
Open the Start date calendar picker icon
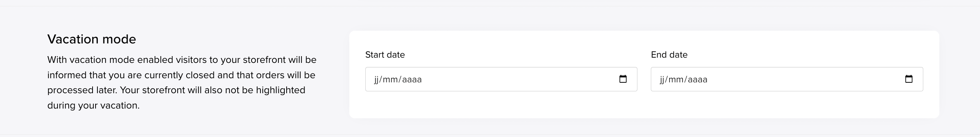click(x=623, y=79)
